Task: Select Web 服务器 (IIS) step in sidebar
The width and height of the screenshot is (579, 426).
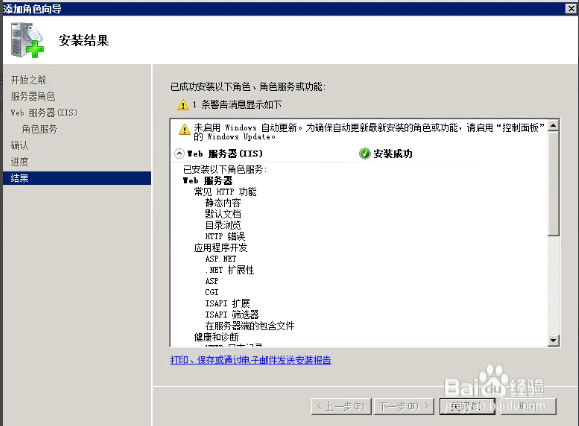Action: click(44, 113)
